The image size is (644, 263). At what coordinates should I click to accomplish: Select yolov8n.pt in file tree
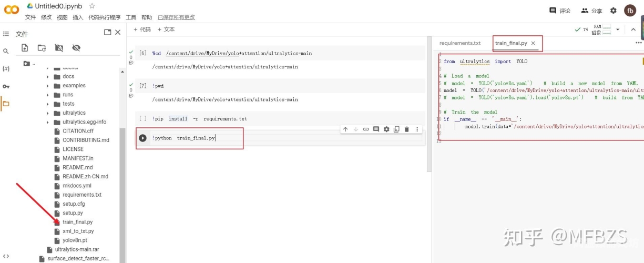(75, 240)
